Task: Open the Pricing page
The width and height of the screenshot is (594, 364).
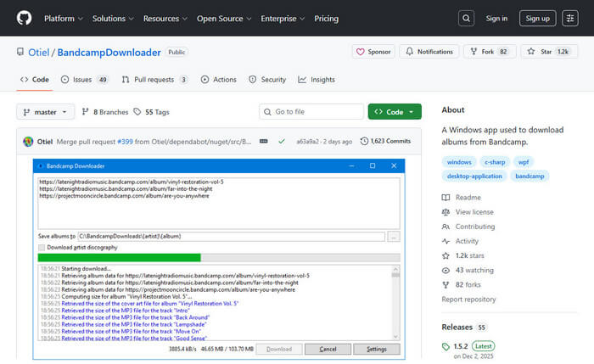Action: (x=326, y=18)
